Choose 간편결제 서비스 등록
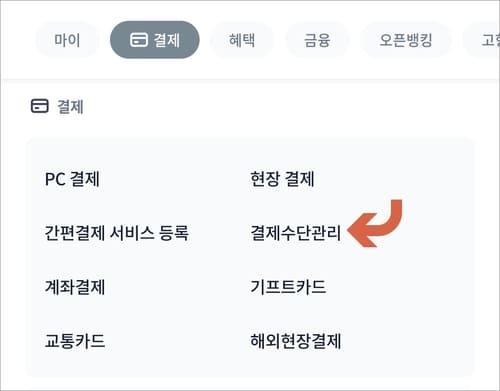Image resolution: width=500 pixels, height=391 pixels. click(x=117, y=233)
